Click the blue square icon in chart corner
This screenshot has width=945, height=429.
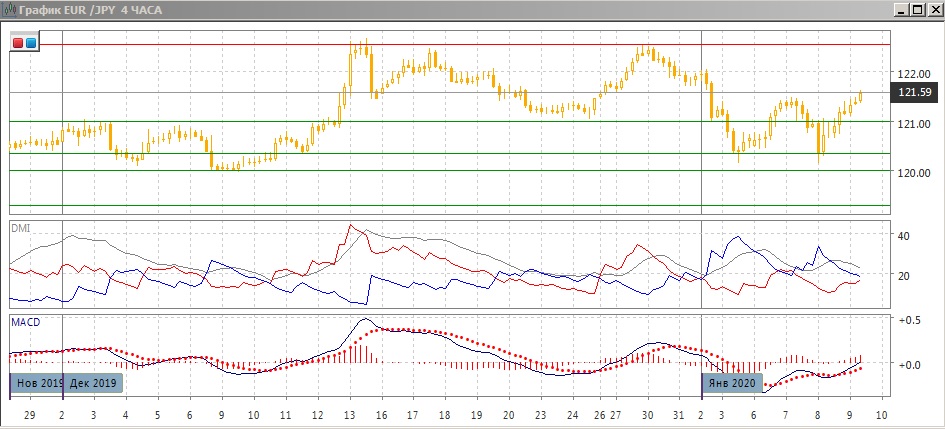pyautogui.click(x=30, y=43)
